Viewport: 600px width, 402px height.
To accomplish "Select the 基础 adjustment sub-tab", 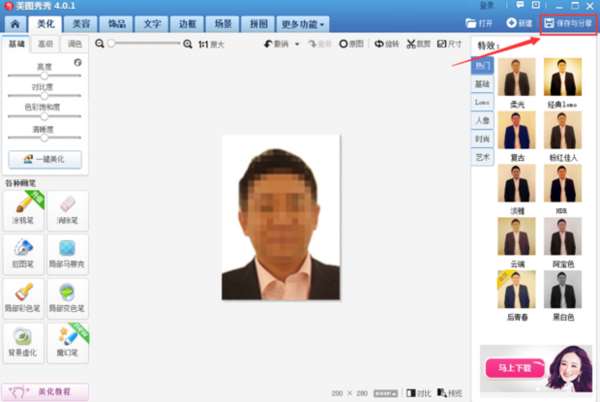I will [16, 44].
